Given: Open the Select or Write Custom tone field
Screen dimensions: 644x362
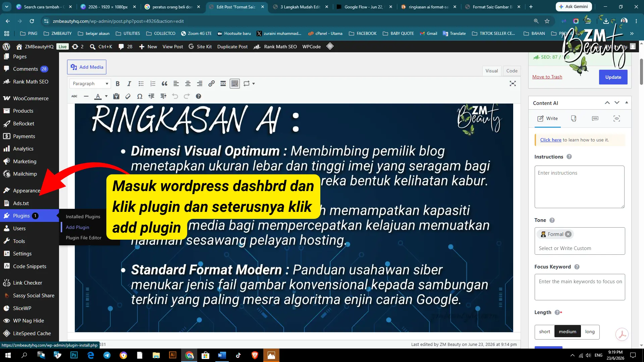Looking at the screenshot, I should [x=580, y=248].
